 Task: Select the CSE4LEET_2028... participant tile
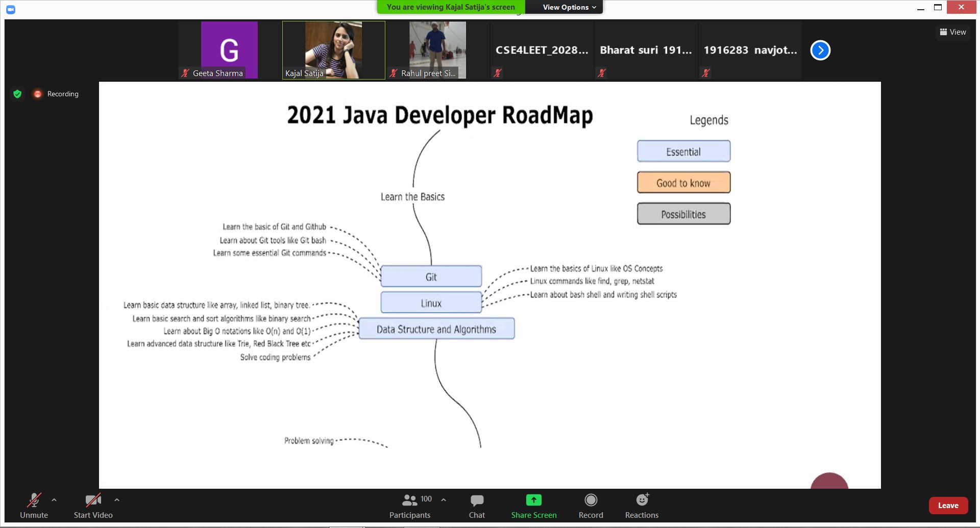click(x=542, y=50)
